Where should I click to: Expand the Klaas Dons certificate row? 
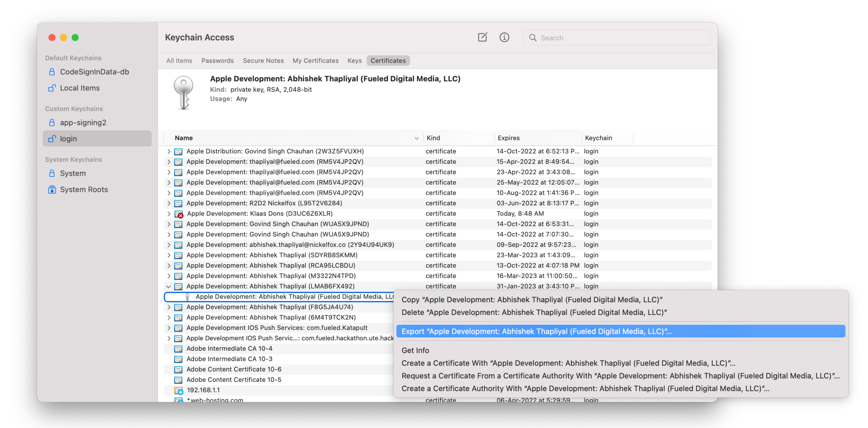[169, 214]
